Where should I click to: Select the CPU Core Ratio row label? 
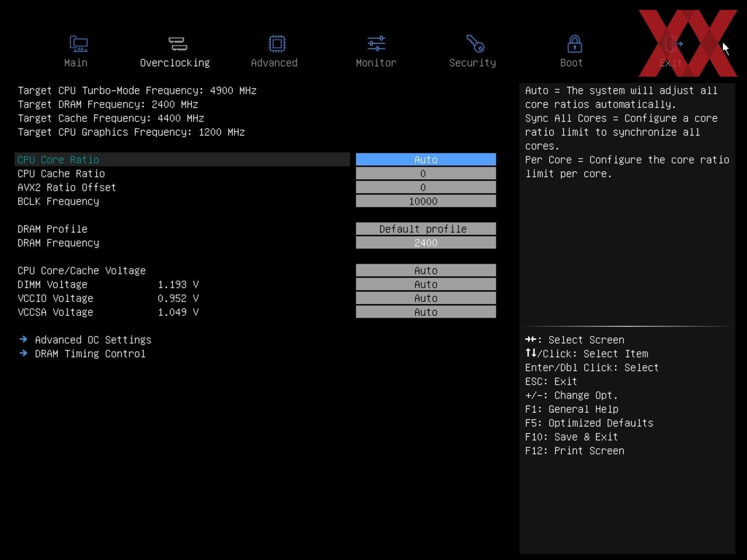click(58, 160)
